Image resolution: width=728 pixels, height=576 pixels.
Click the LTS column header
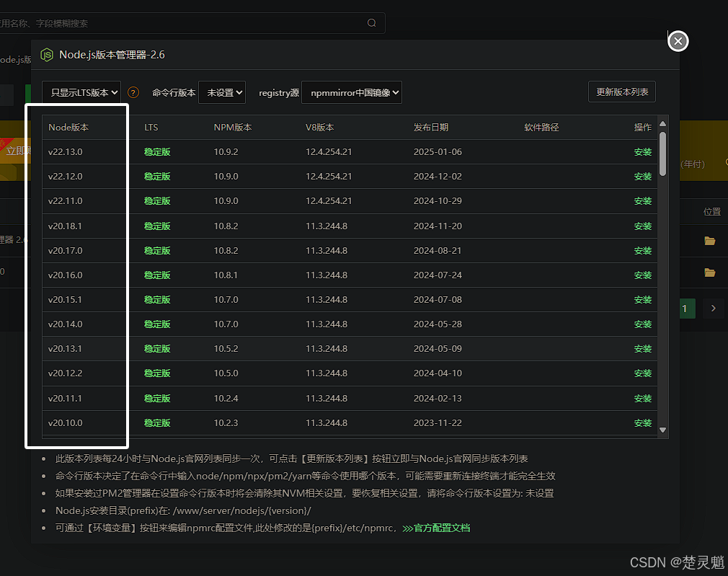coord(151,128)
